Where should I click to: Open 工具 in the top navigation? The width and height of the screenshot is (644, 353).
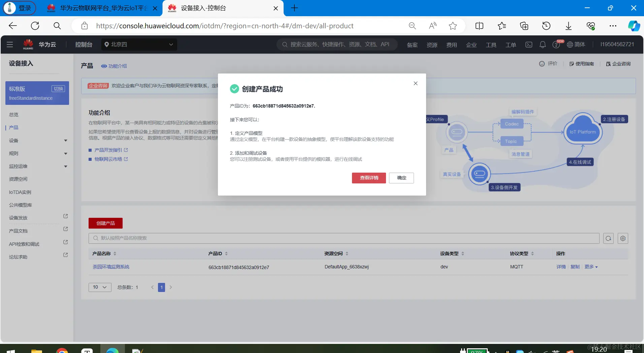491,45
